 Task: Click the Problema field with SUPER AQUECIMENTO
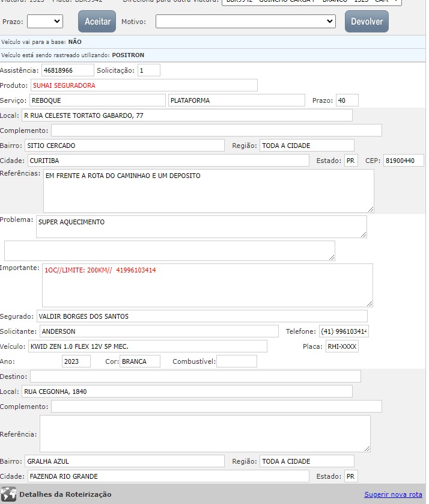(x=201, y=227)
